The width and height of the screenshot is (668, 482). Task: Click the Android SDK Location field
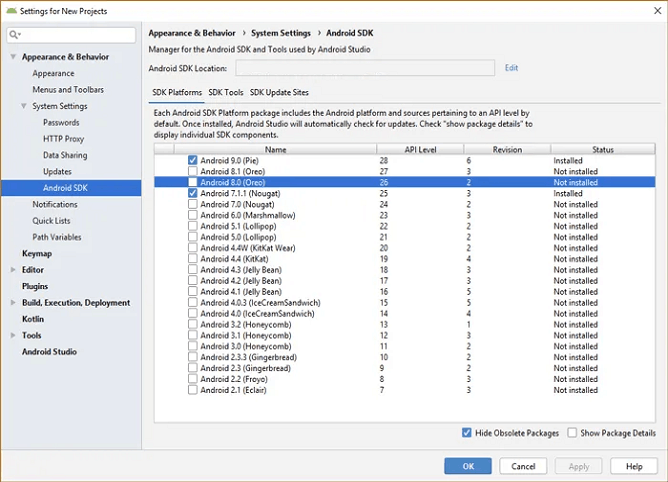coord(365,68)
